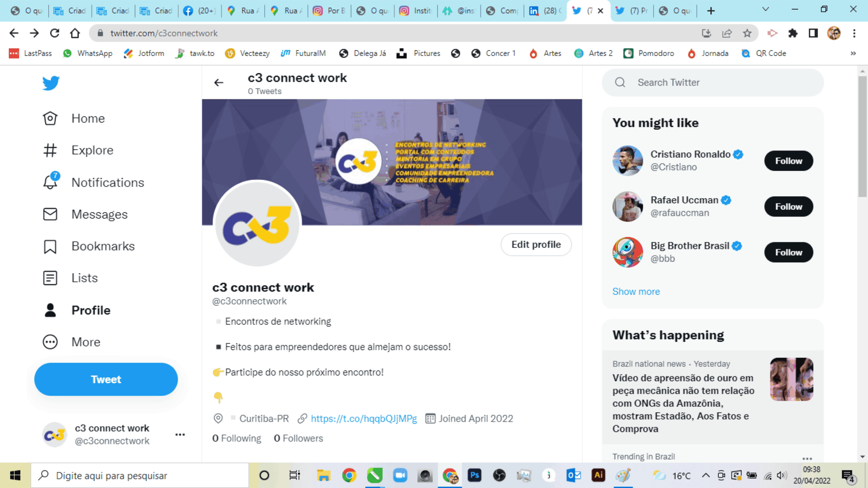The height and width of the screenshot is (488, 868).
Task: Go back using profile header arrow
Action: [x=219, y=83]
